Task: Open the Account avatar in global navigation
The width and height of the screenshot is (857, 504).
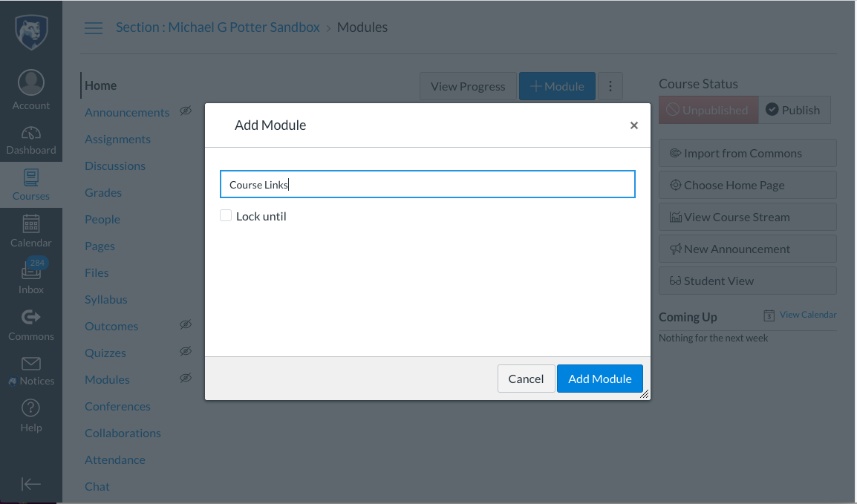Action: click(31, 83)
